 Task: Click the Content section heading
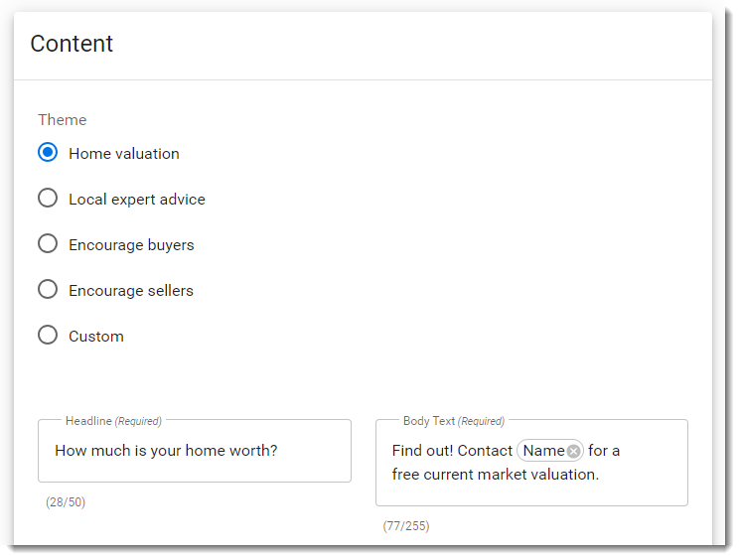click(72, 44)
